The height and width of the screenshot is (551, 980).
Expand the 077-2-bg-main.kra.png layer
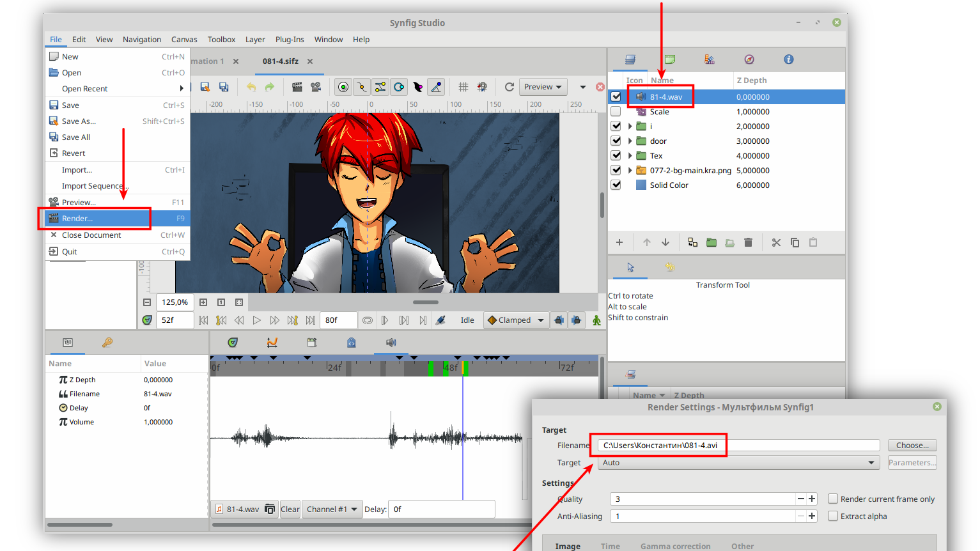(x=630, y=170)
